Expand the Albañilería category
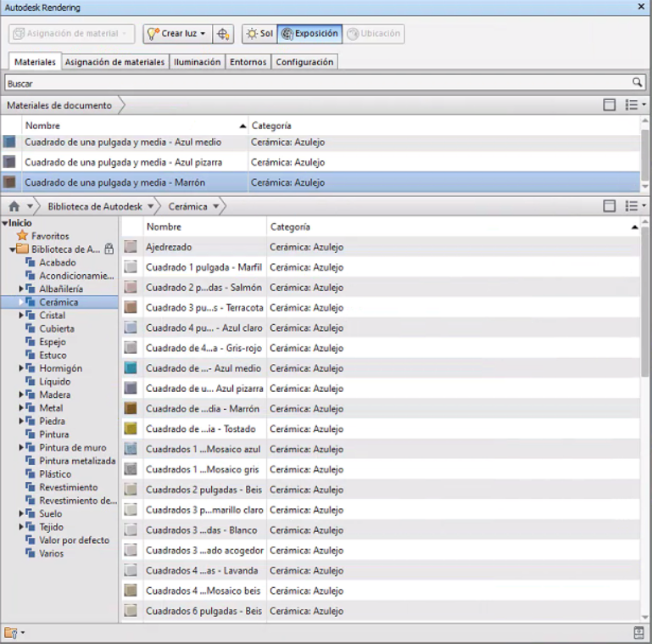This screenshot has width=652, height=644. coord(21,288)
